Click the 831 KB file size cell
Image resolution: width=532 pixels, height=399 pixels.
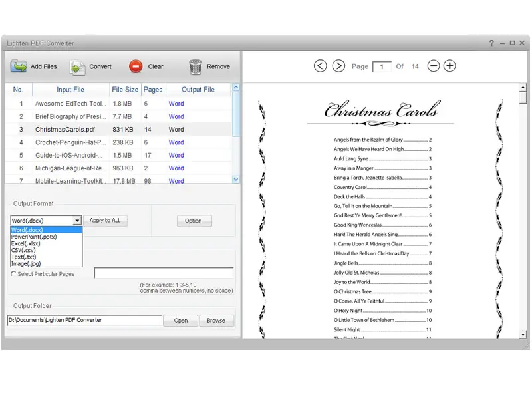click(123, 129)
